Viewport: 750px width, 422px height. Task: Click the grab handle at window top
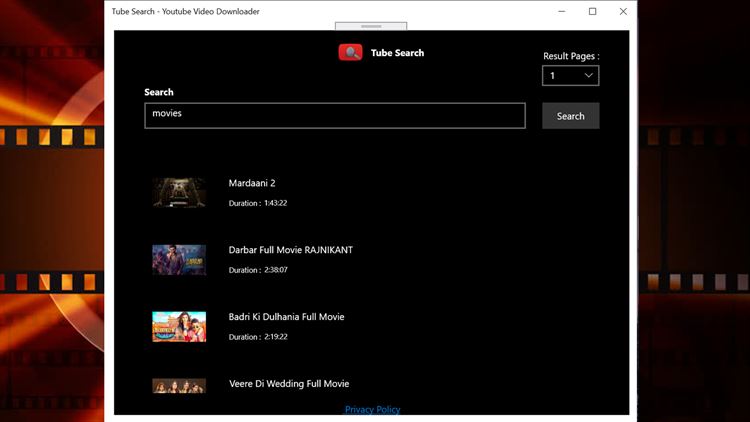371,26
